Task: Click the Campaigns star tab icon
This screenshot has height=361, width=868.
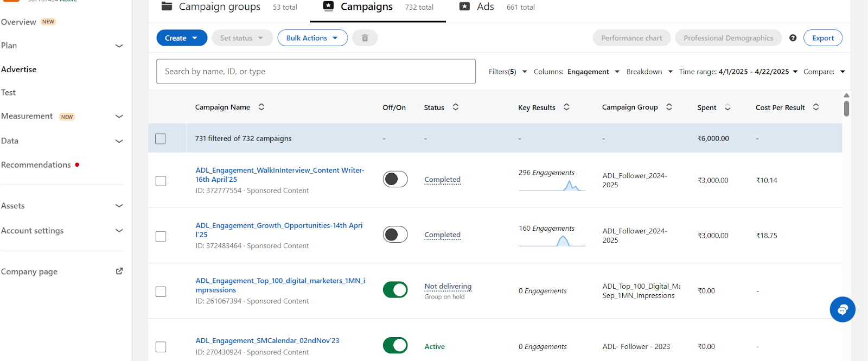Action: (x=328, y=6)
